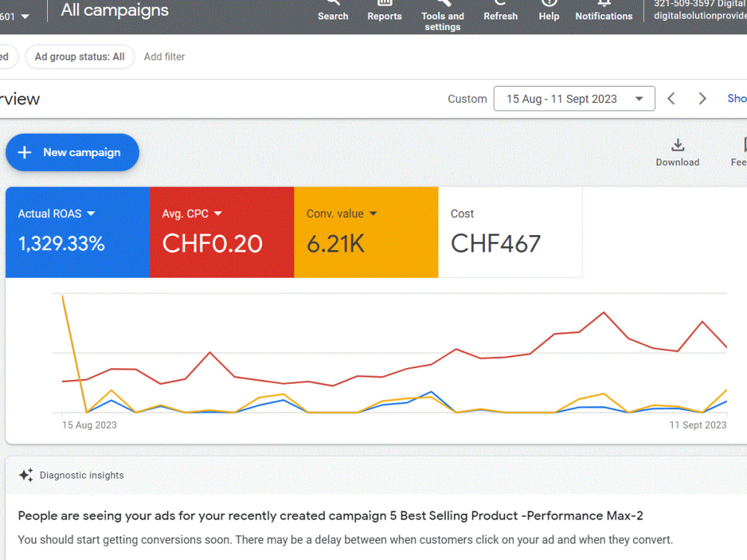747x560 pixels.
Task: Click the Diagnostic insights sparkle icon
Action: [x=25, y=475]
